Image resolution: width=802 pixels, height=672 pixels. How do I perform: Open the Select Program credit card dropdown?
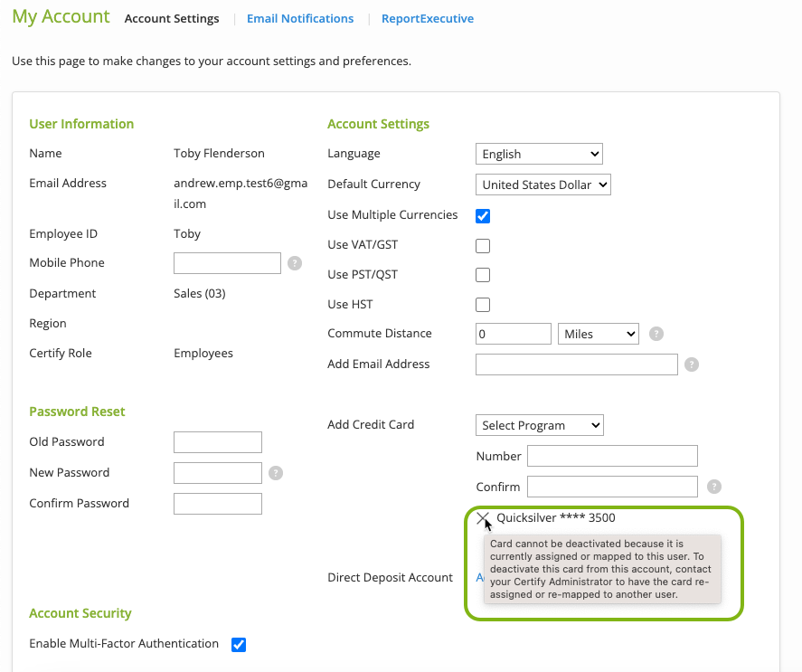(x=539, y=425)
